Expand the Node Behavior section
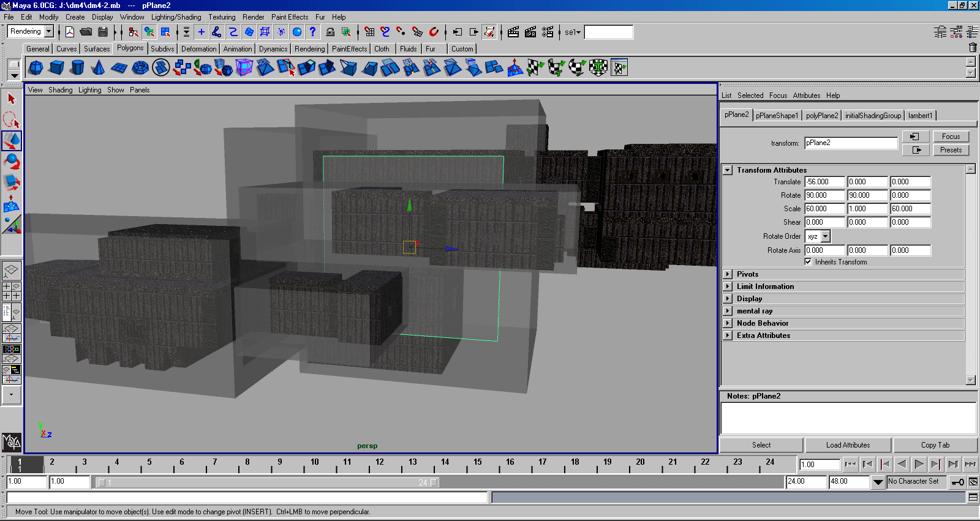Viewport: 980px width, 521px height. (728, 323)
